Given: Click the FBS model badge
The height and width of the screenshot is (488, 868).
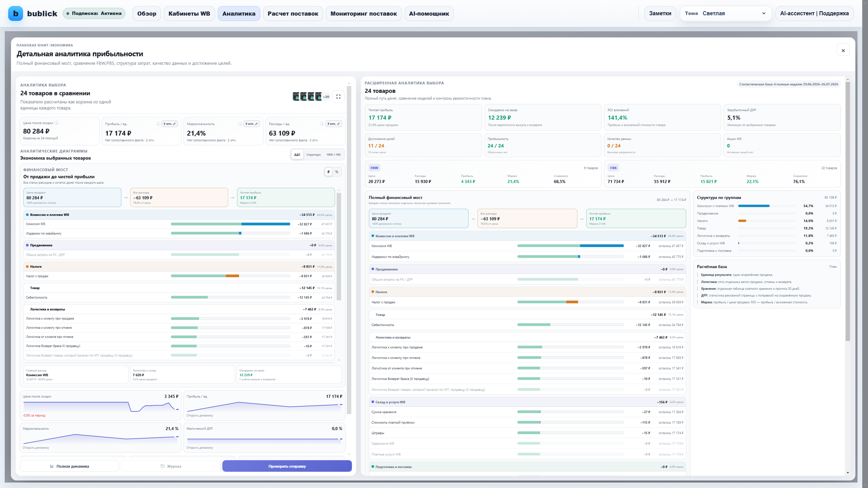Looking at the screenshot, I should tap(613, 168).
